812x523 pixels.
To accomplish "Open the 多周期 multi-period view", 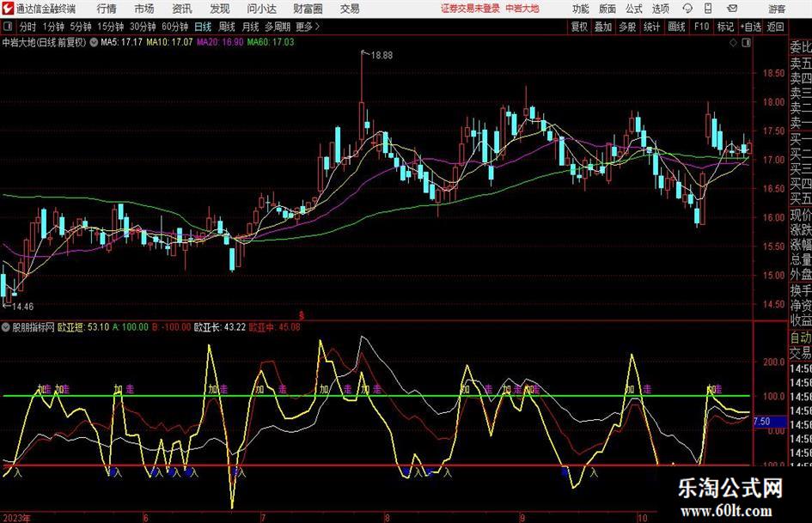I will pyautogui.click(x=278, y=27).
